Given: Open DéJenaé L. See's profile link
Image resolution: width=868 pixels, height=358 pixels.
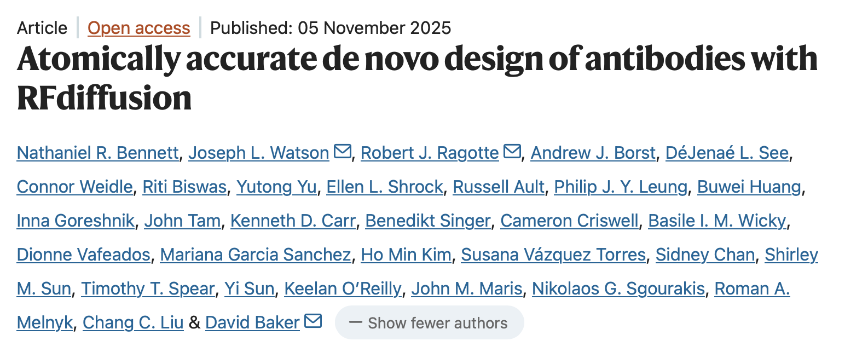Looking at the screenshot, I should click(x=727, y=153).
